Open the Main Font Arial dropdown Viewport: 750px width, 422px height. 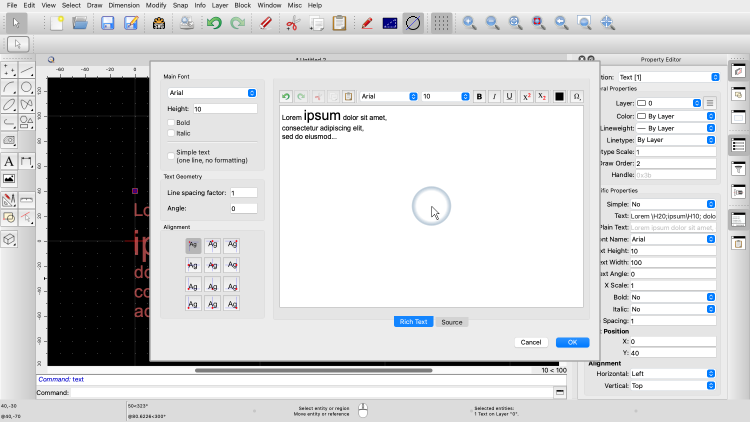[212, 93]
